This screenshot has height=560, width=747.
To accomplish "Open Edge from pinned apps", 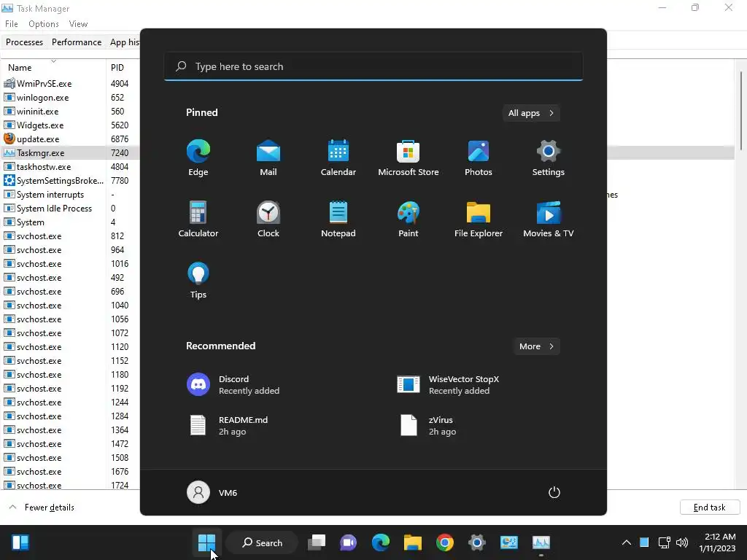I will point(198,158).
